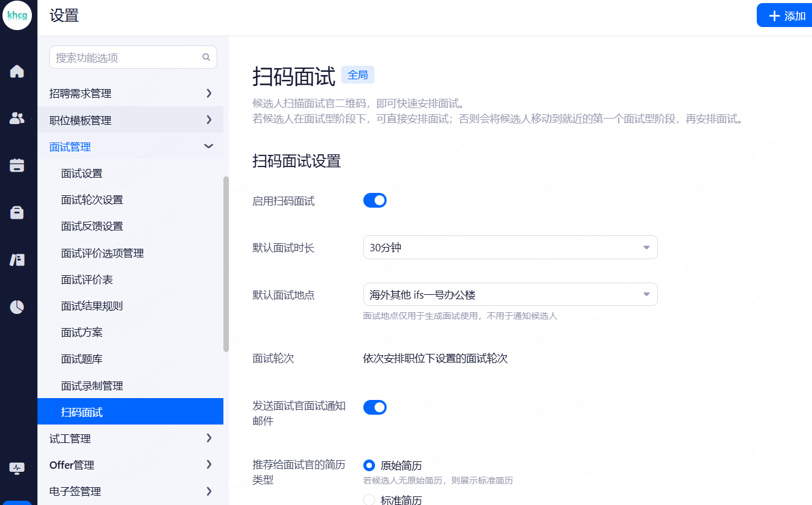This screenshot has width=812, height=505.
Task: Go to 面试题库 menu item
Action: (x=82, y=359)
